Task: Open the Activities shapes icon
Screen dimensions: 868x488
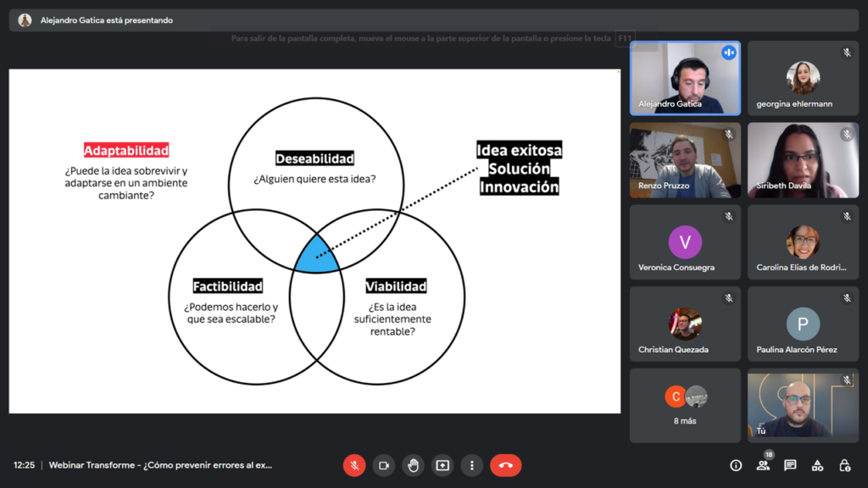Action: click(817, 465)
